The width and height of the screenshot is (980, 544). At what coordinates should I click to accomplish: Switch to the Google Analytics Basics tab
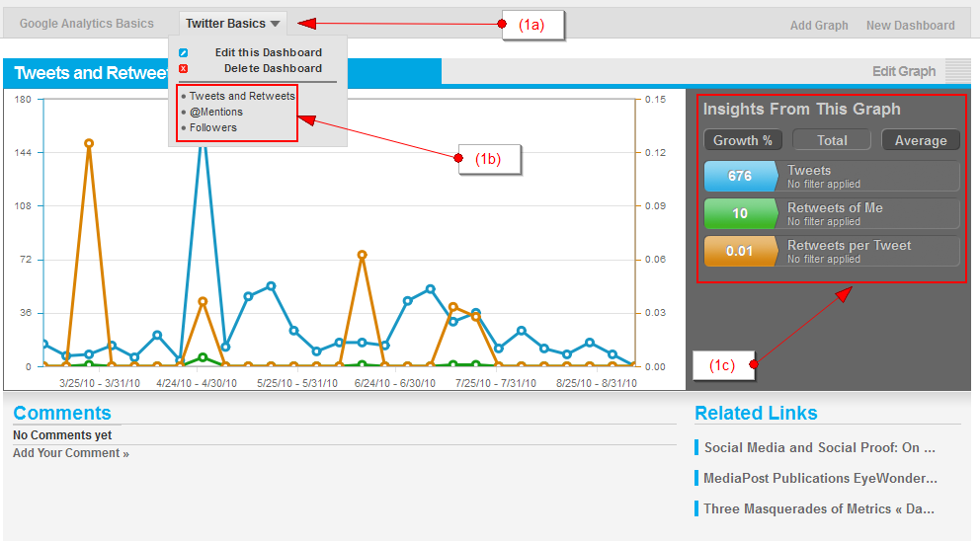pyautogui.click(x=86, y=24)
